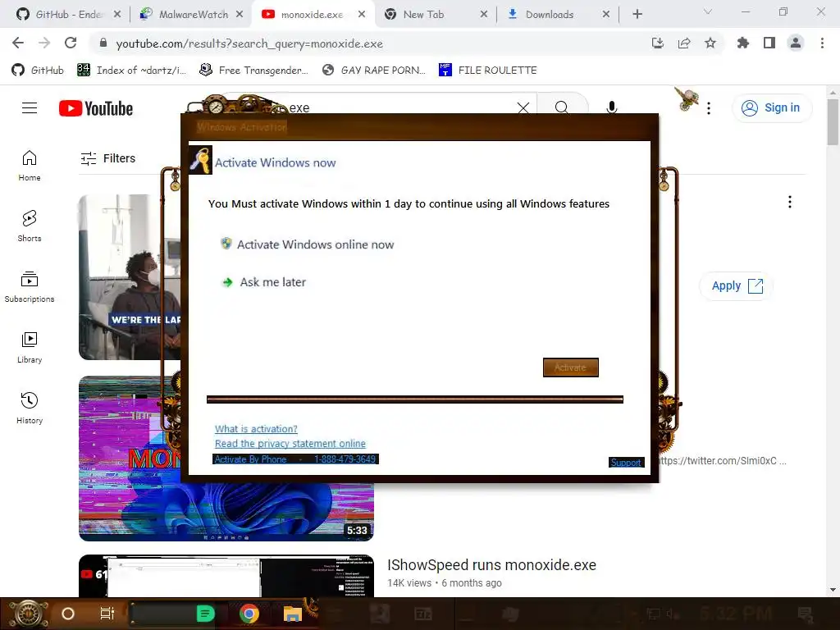Viewport: 840px width, 630px height.
Task: Open History in the YouTube sidebar
Action: 30,409
